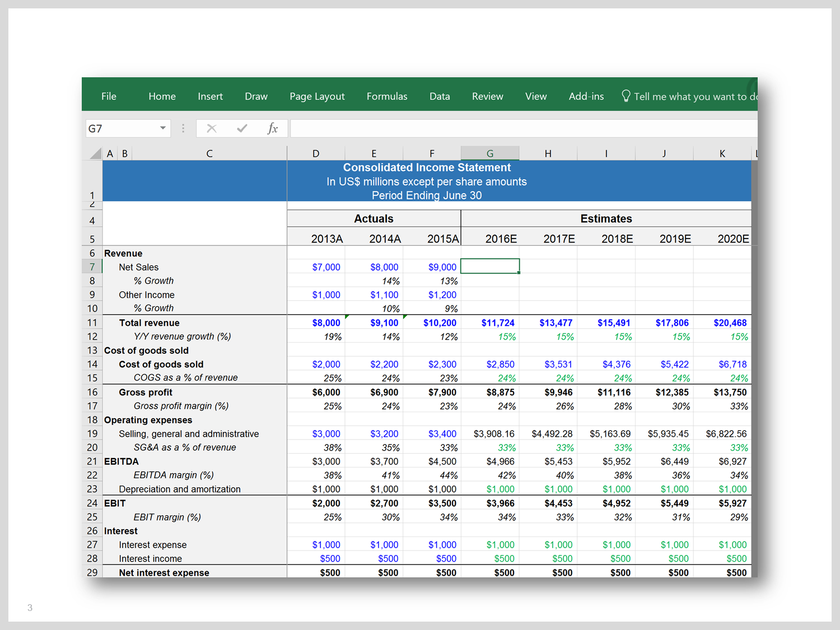Click the 'Estimates' heading cell
Image resolution: width=840 pixels, height=630 pixels.
pyautogui.click(x=606, y=218)
